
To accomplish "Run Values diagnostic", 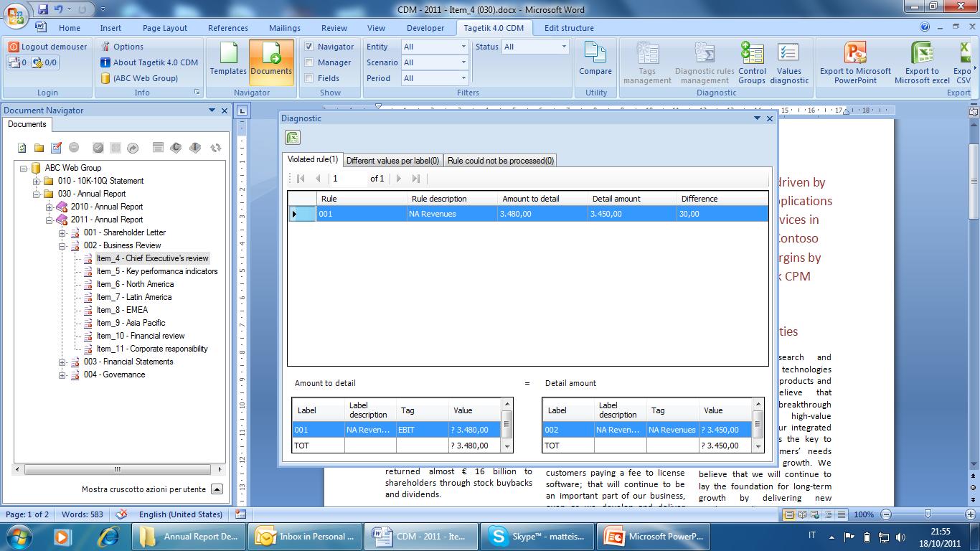I will [788, 63].
